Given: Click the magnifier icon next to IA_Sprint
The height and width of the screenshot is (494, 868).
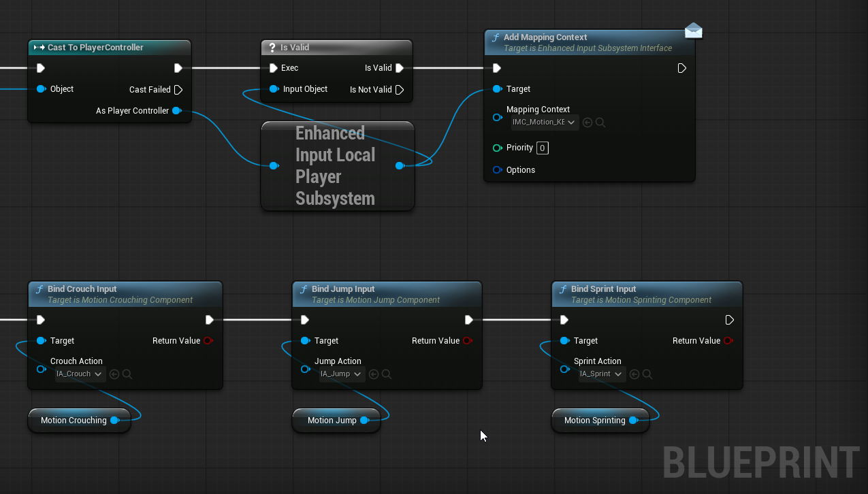Looking at the screenshot, I should point(647,374).
